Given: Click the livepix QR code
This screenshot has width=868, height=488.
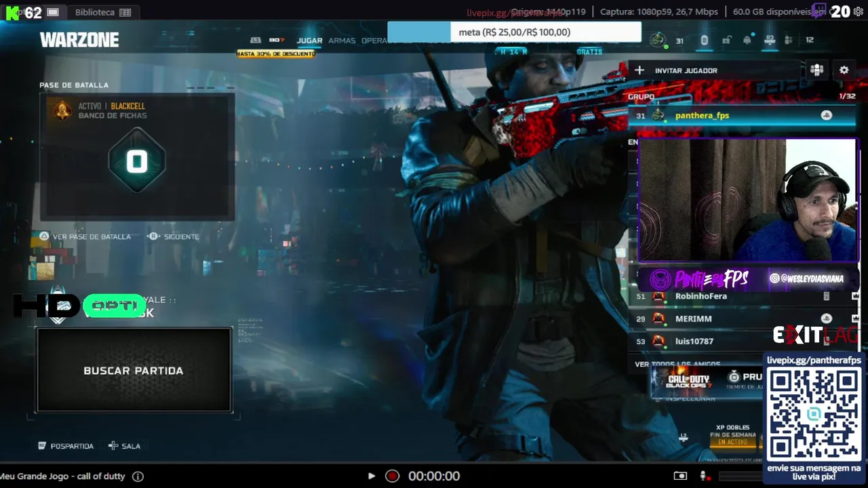Looking at the screenshot, I should click(814, 414).
